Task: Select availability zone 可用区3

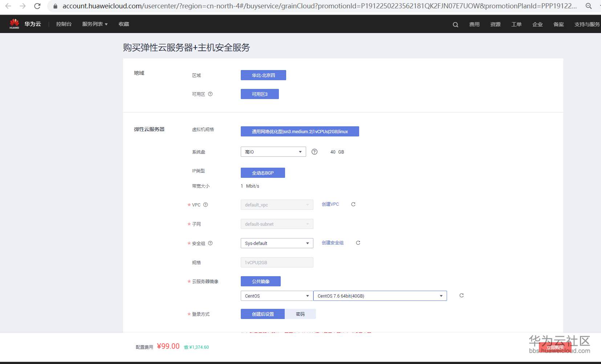Action: click(260, 94)
